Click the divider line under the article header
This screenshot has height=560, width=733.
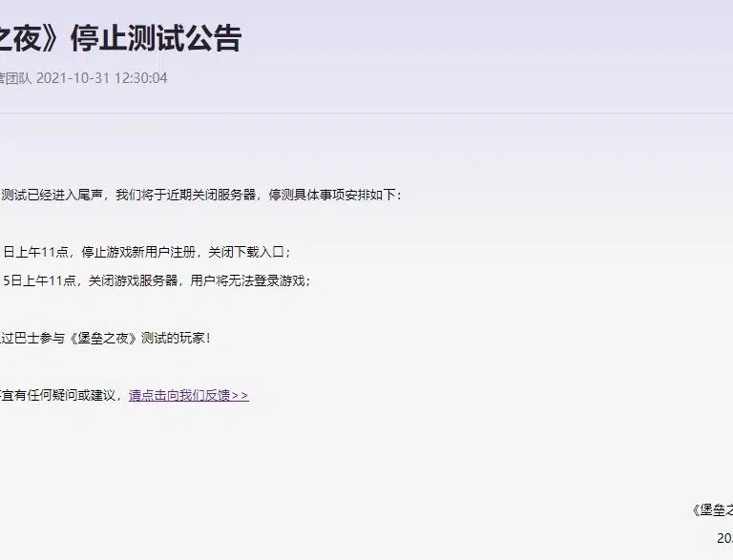[x=366, y=113]
